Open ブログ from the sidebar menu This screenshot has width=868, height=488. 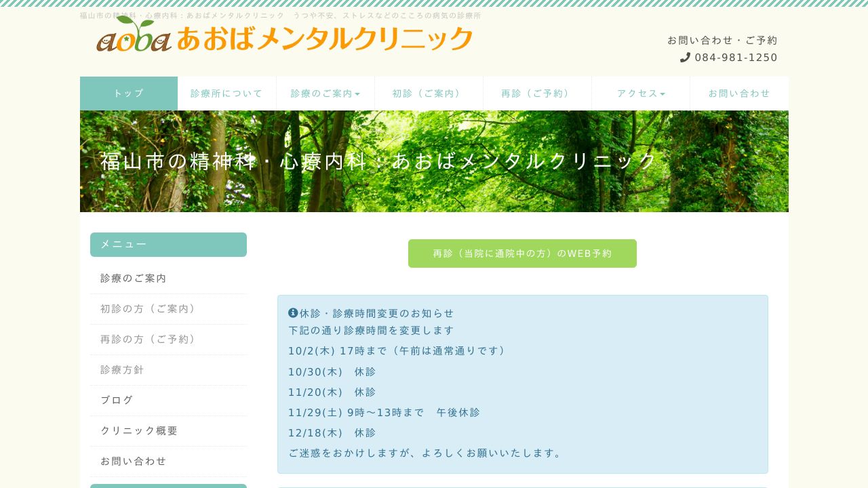click(x=117, y=400)
